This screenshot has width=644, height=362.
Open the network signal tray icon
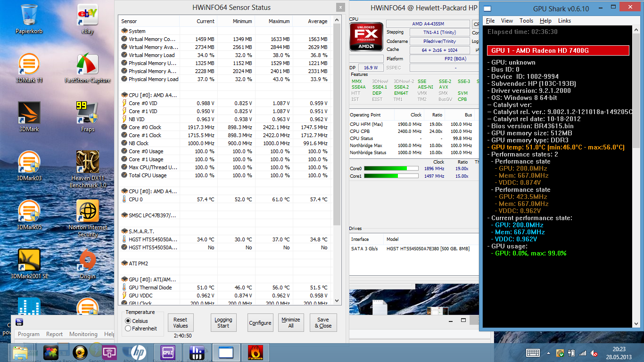[583, 353]
